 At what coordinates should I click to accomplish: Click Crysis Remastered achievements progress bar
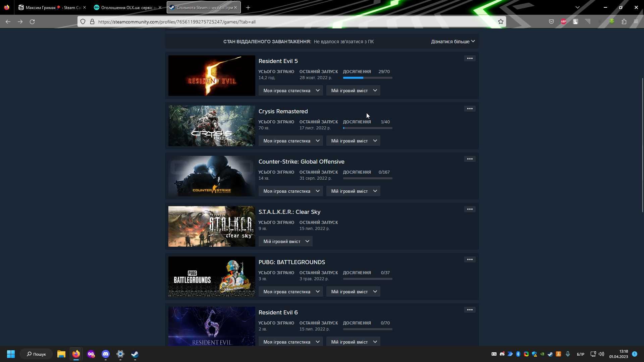(x=368, y=128)
